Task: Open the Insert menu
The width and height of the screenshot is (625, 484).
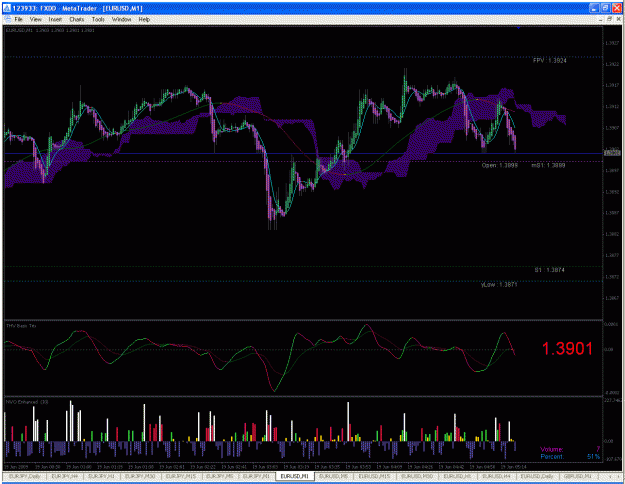Action: coord(55,19)
